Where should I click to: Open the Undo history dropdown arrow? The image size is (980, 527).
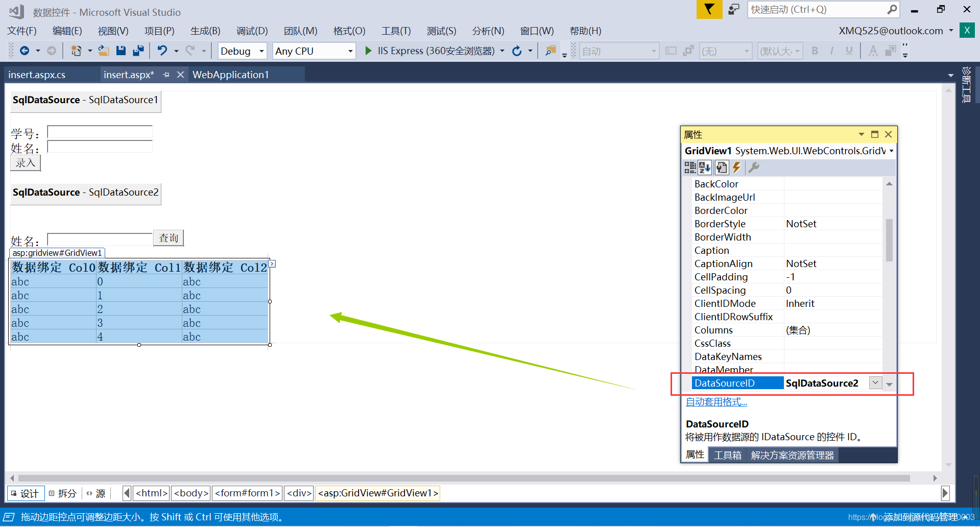[176, 51]
